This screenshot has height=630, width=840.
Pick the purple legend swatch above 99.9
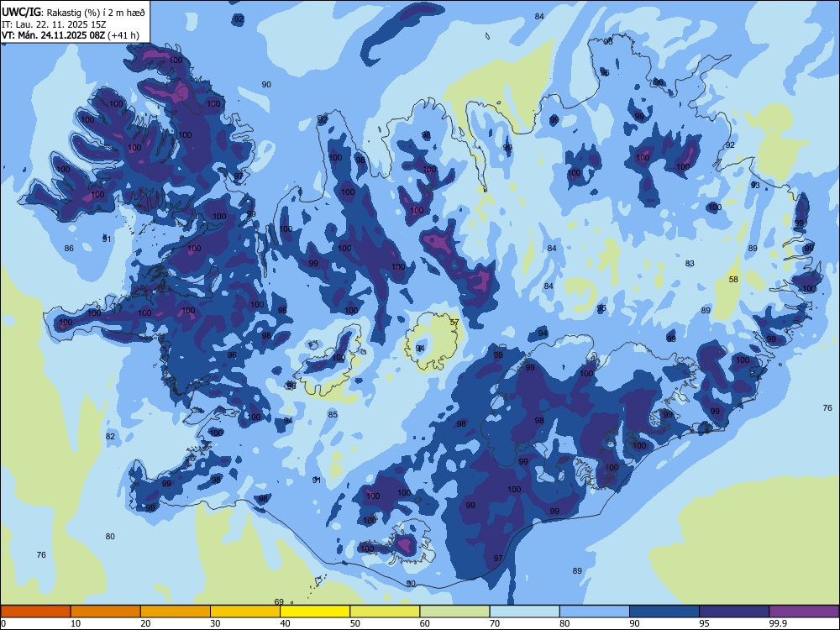click(804, 612)
